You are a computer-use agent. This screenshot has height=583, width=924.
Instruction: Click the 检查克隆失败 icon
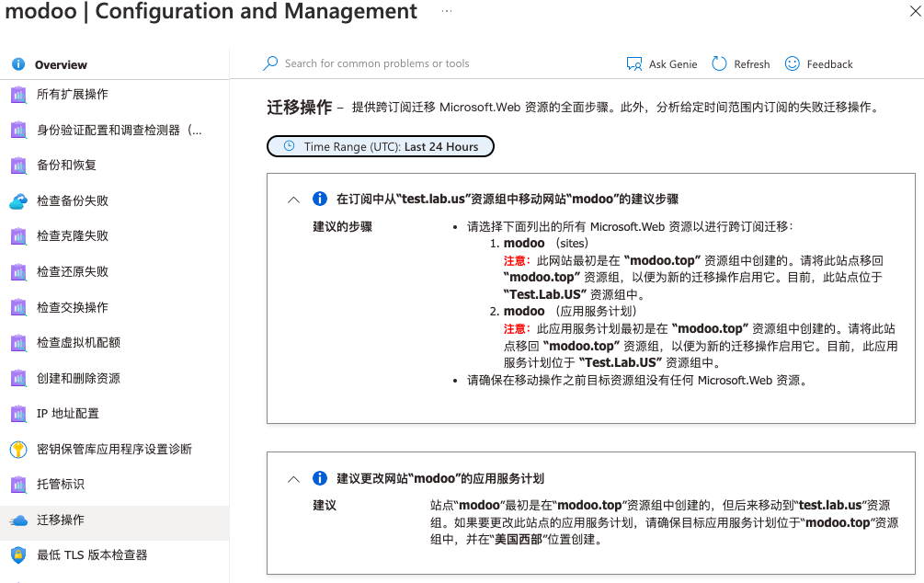click(18, 236)
